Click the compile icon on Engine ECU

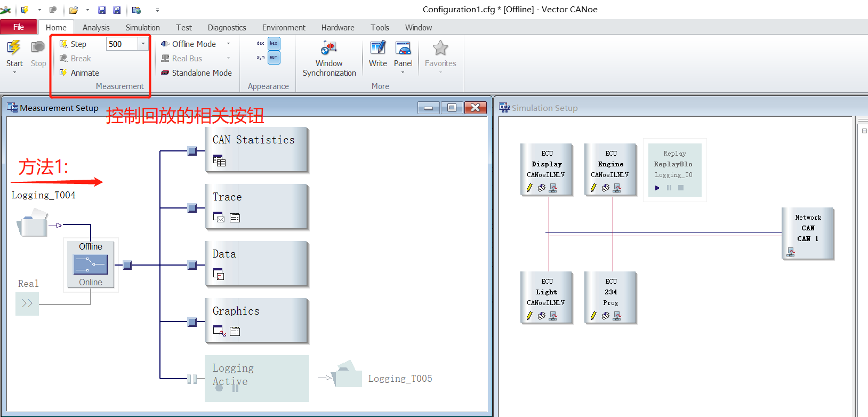(606, 188)
